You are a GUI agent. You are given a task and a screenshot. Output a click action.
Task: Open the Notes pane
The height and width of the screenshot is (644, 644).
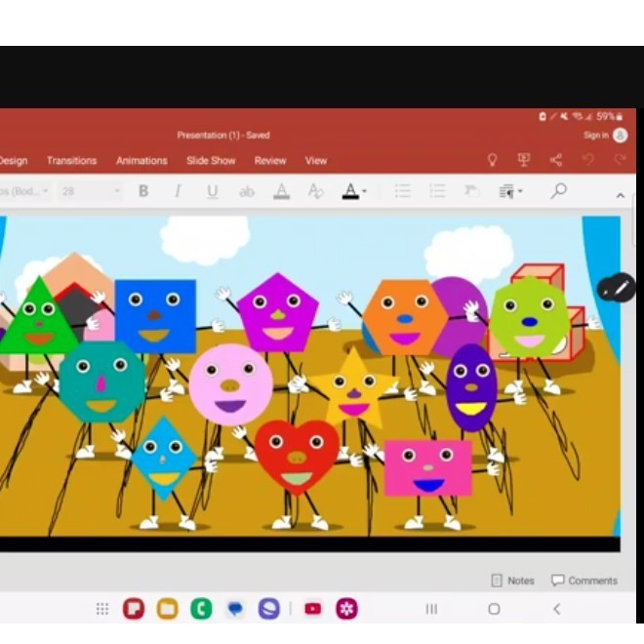[x=512, y=581]
